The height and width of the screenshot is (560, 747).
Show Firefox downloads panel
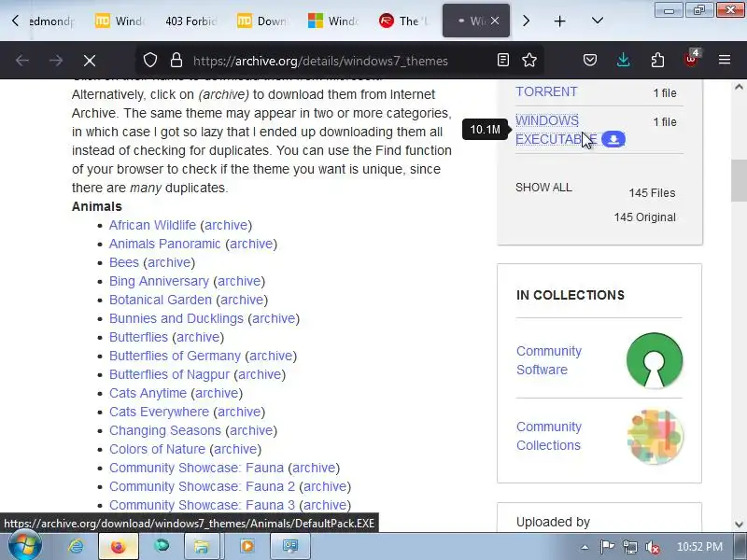pos(623,60)
